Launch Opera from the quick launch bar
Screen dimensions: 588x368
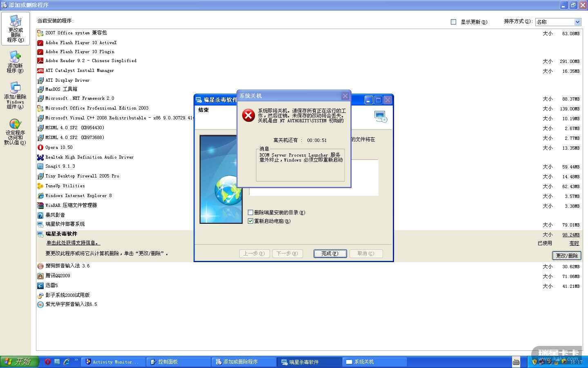coord(48,362)
